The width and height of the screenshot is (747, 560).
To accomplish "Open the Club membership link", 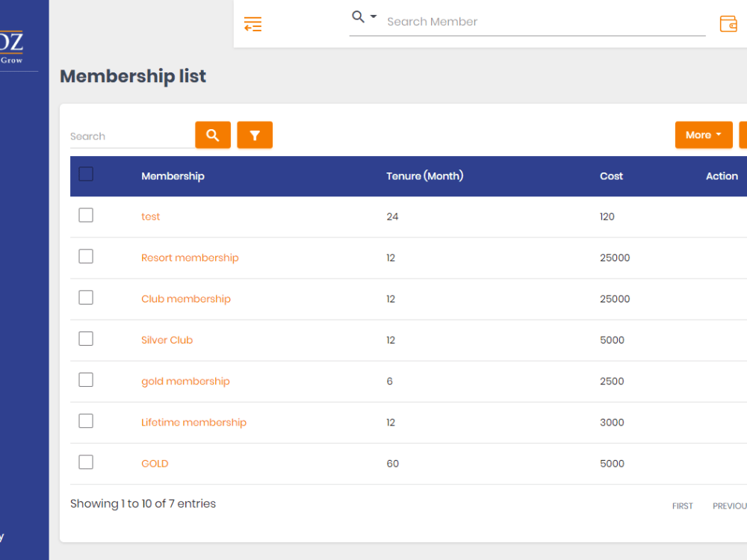I will point(186,299).
